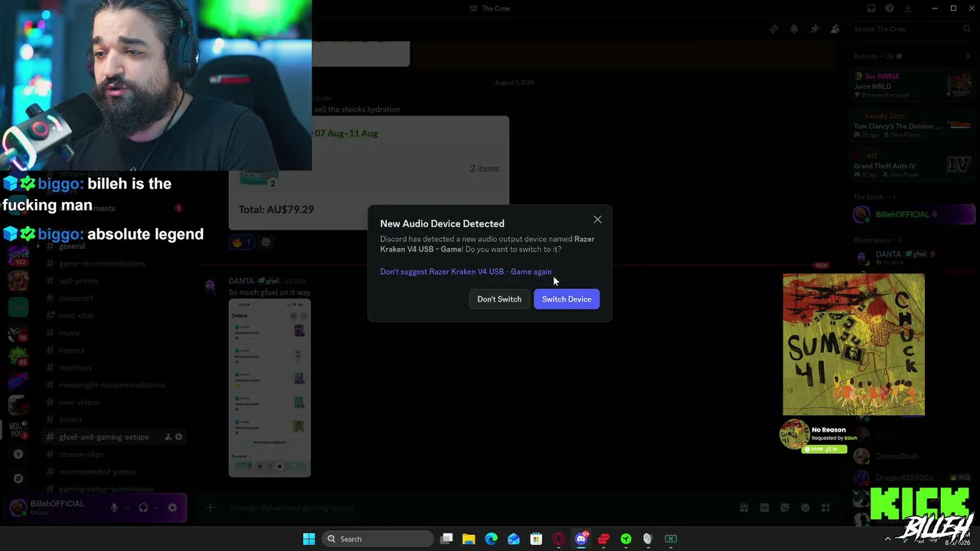Open the apps icon in message bar
This screenshot has height=551, width=980.
point(825,507)
